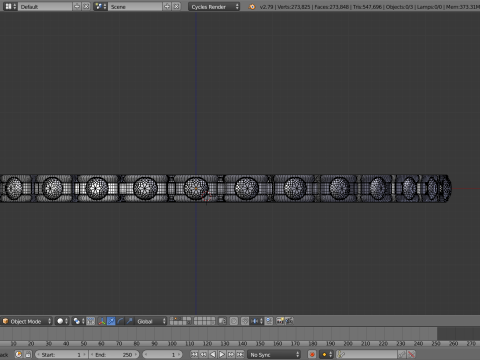
Task: Click the Objects:0/3 statistic in header
Action: click(x=399, y=7)
